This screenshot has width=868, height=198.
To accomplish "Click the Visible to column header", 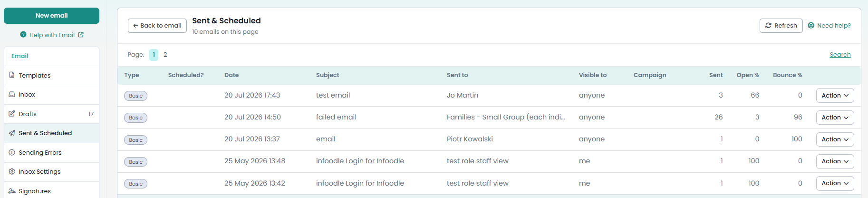I will pos(593,75).
